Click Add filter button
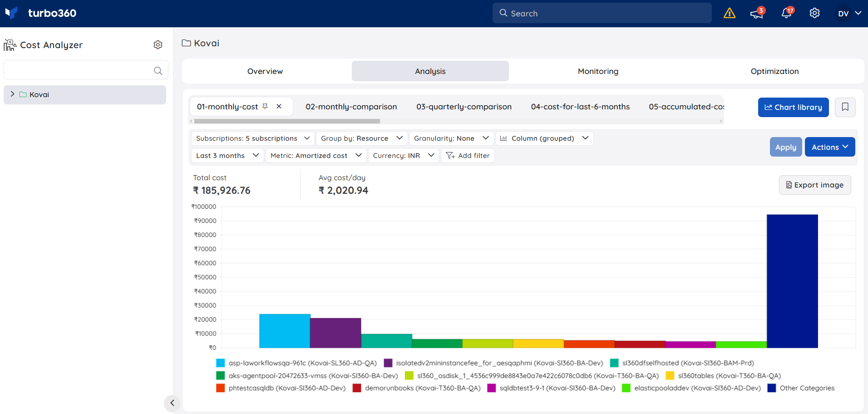The image size is (868, 414). (468, 156)
